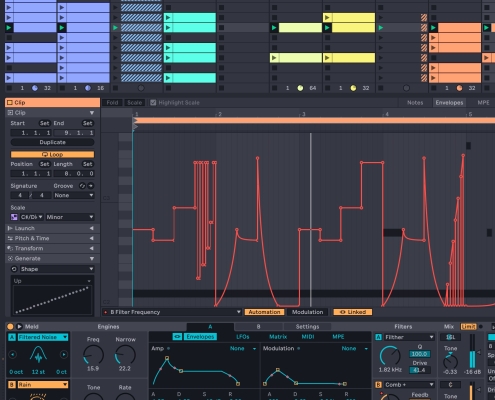Toggle the Meld device on/off circle
The width and height of the screenshot is (495, 400).
point(10,327)
